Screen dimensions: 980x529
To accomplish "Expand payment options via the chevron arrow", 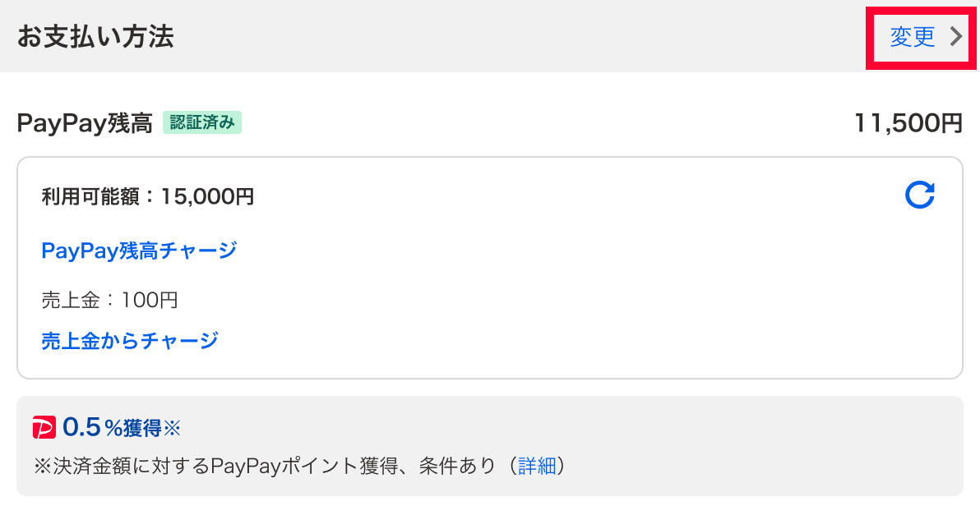I will pos(955,37).
